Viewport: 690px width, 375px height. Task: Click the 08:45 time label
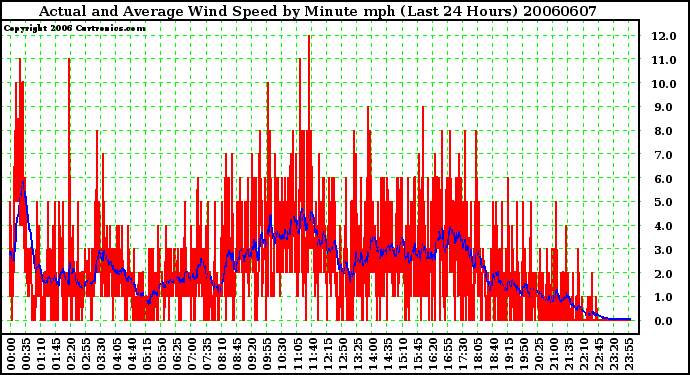[x=237, y=354]
